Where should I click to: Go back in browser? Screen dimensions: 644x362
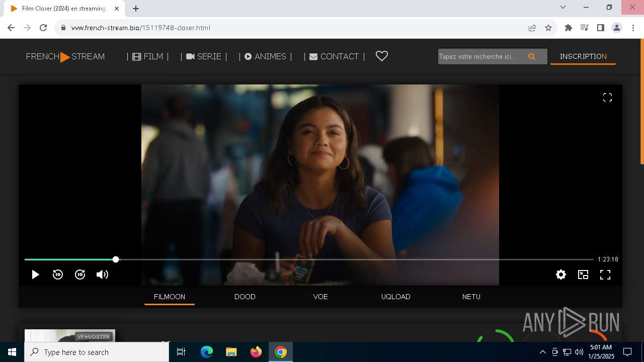11,28
